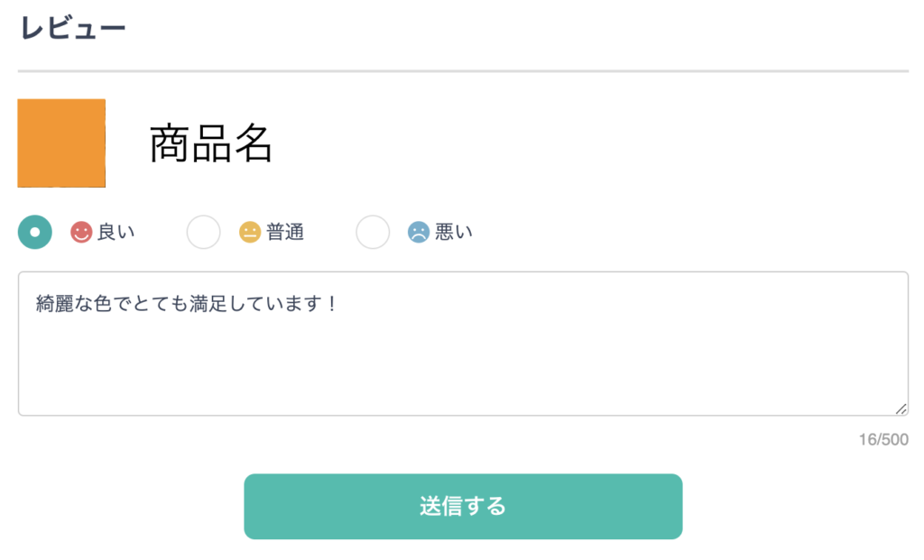Click the 商品名 product title

[210, 143]
